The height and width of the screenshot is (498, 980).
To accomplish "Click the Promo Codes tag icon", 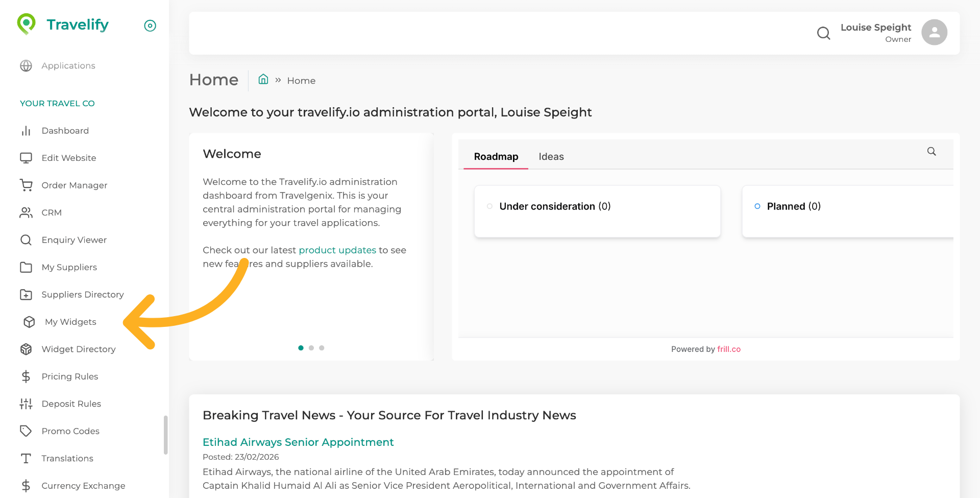I will click(x=26, y=431).
